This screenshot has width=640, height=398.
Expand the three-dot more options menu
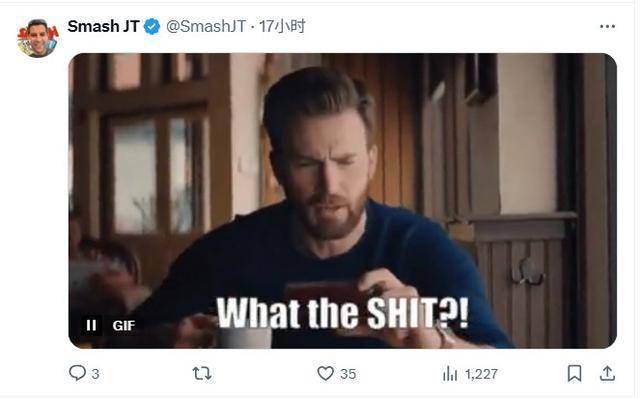tap(607, 27)
